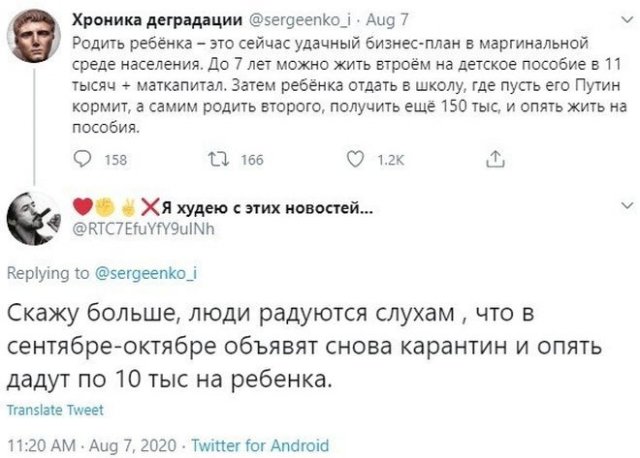Screen dimensions: 640x458
Task: Expand the reply tweet's chevron menu
Action: click(626, 202)
